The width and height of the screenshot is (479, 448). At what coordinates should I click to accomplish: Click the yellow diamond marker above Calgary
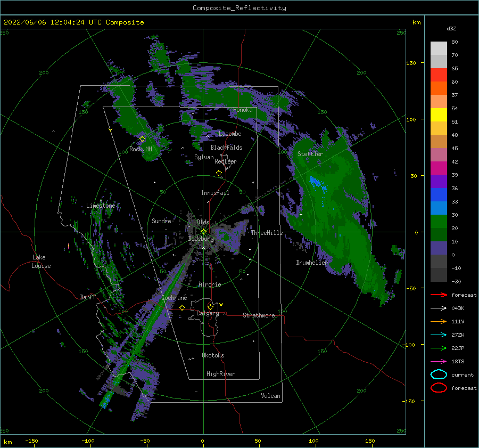pos(210,307)
